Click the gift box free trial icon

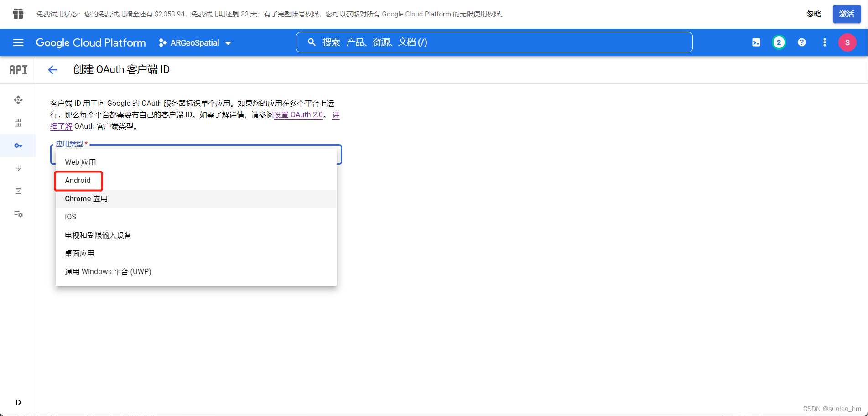pos(18,14)
